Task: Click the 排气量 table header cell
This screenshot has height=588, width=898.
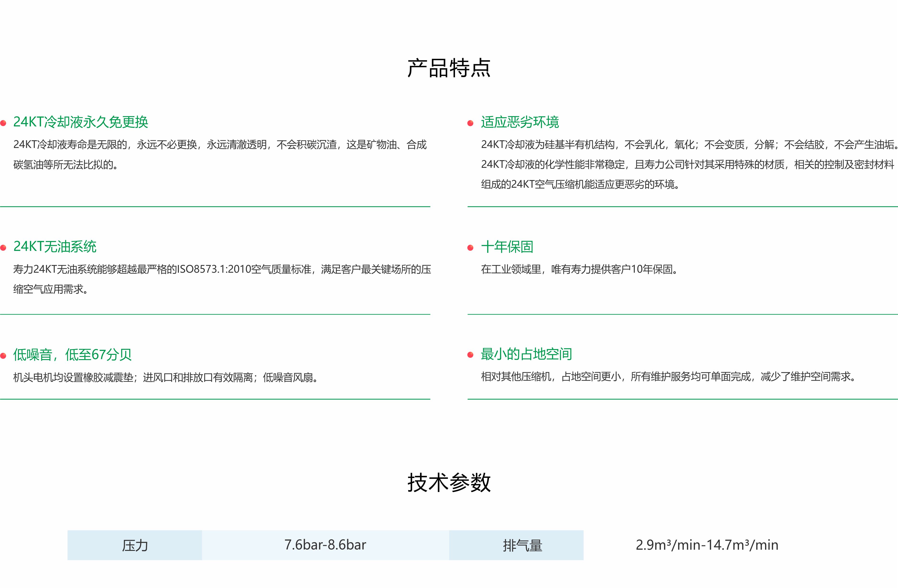Action: [x=523, y=545]
